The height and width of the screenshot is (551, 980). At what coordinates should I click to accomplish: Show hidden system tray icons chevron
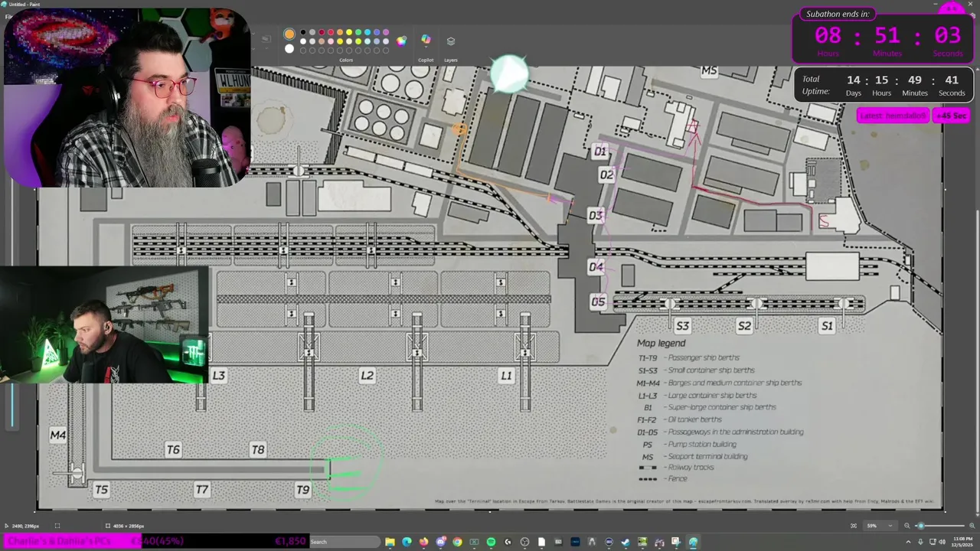pos(908,542)
